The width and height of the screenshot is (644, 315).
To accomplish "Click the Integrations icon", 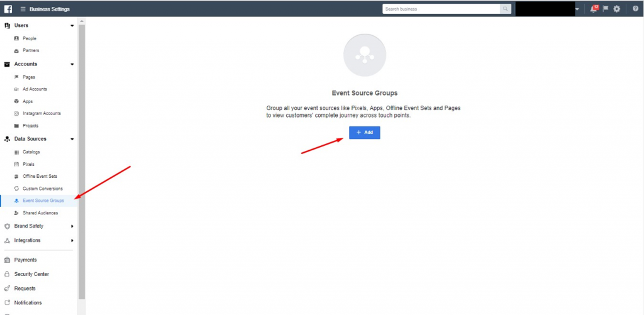I will point(7,241).
